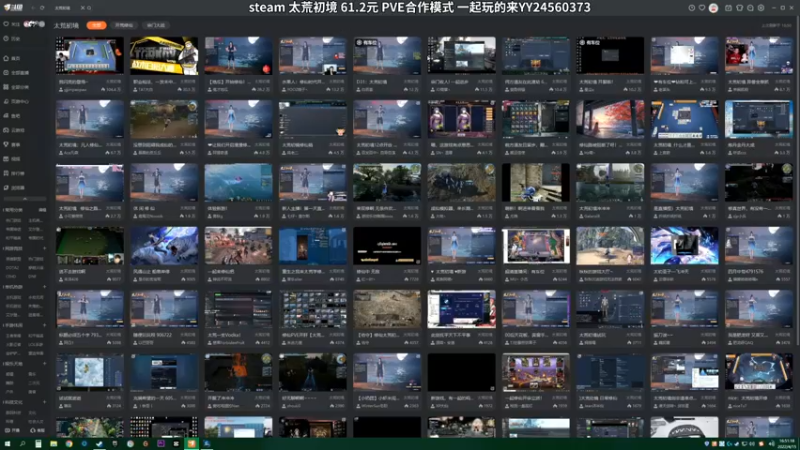The height and width of the screenshot is (450, 800).
Task: Select the second filter pill after the orange one
Action: coord(124,25)
